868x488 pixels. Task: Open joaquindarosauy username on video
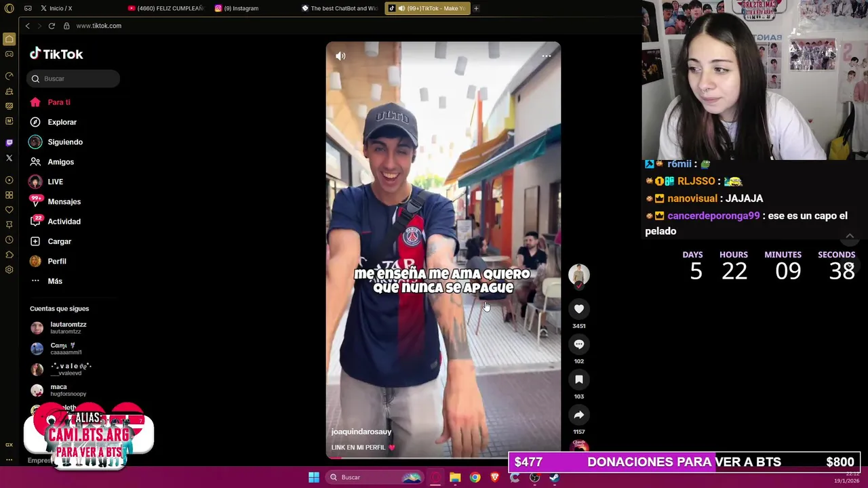(x=361, y=432)
